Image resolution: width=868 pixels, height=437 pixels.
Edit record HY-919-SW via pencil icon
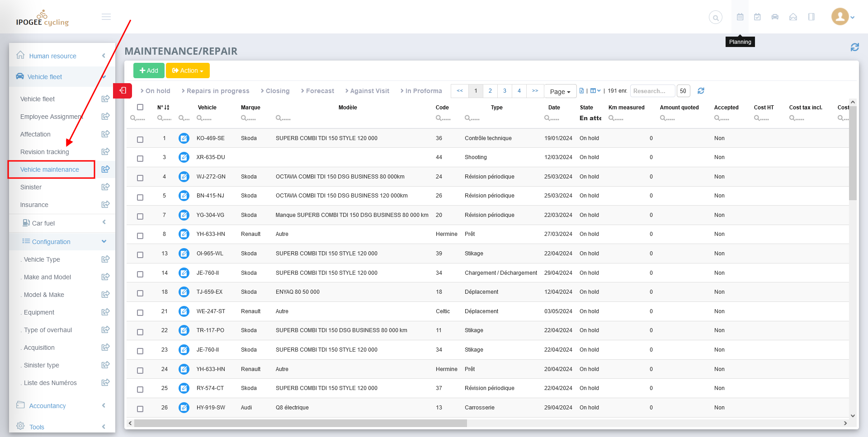[184, 408]
